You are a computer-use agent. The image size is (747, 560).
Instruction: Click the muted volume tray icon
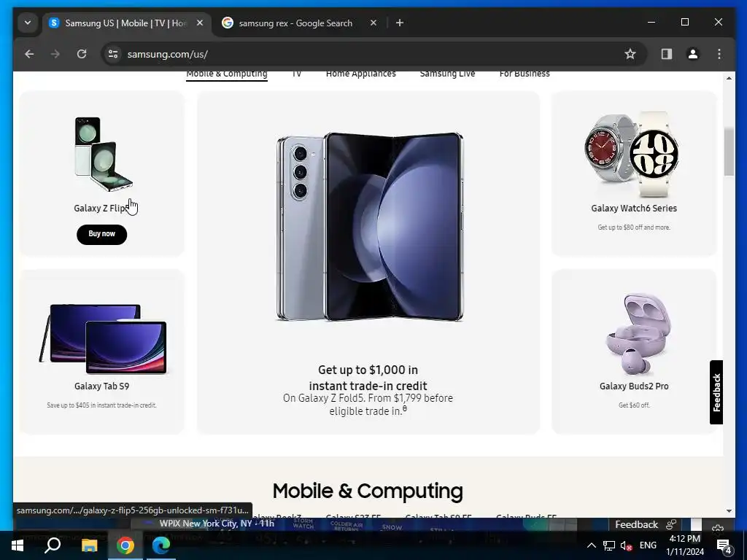(x=626, y=545)
